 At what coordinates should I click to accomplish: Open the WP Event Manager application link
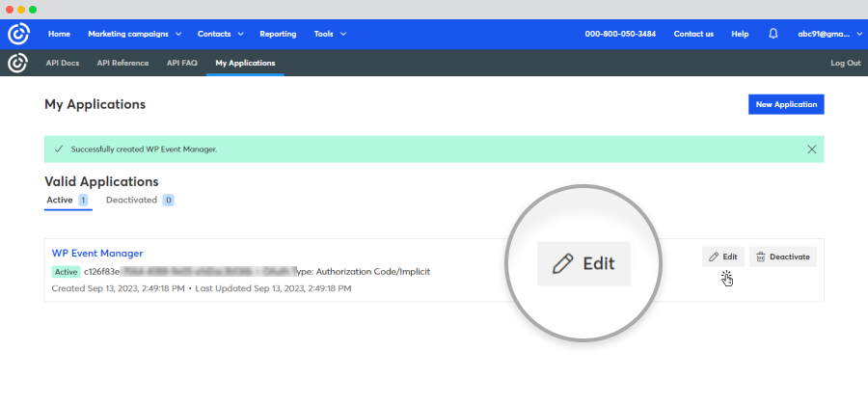[x=97, y=254]
